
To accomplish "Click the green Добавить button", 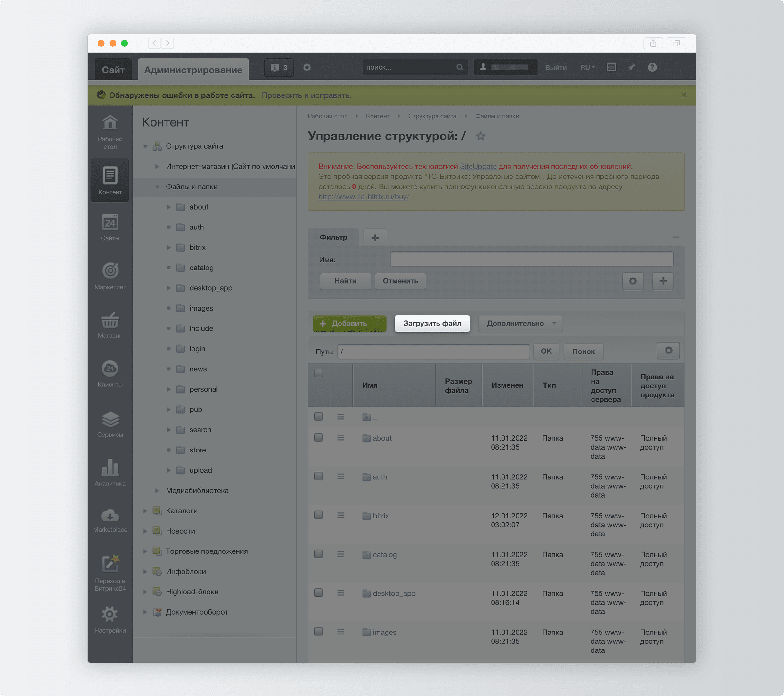I will tap(349, 323).
